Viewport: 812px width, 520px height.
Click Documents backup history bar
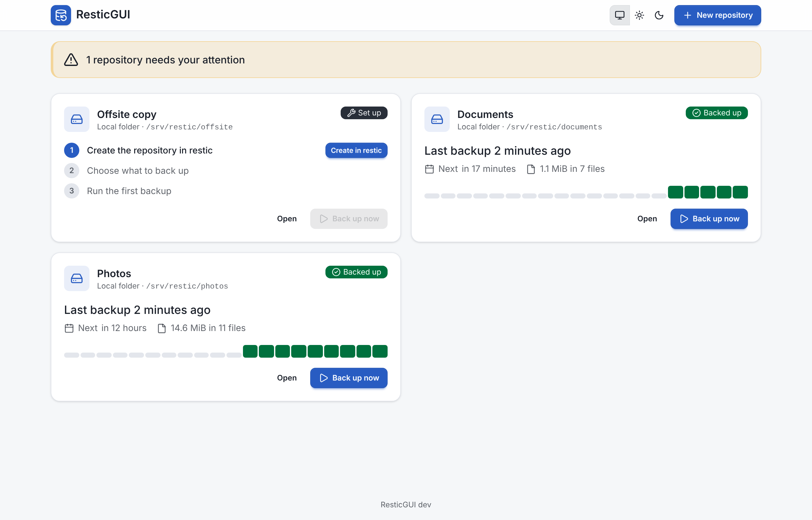point(586,192)
